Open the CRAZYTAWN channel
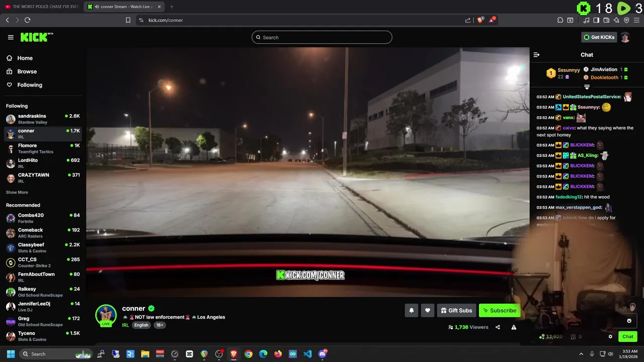This screenshot has width=644, height=362. [43, 178]
